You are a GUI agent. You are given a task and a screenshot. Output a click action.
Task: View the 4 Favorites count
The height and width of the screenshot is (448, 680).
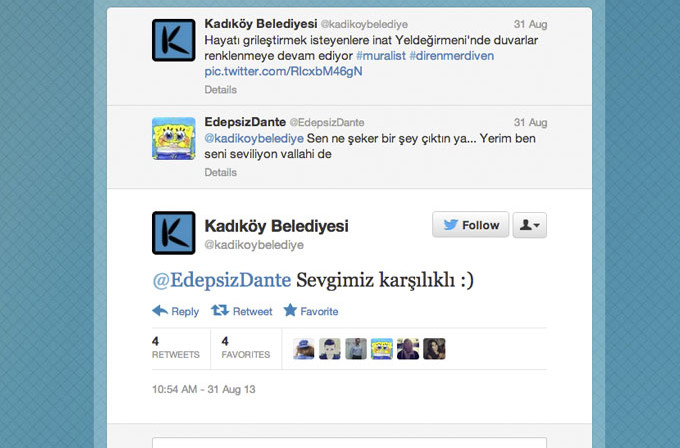pyautogui.click(x=245, y=348)
